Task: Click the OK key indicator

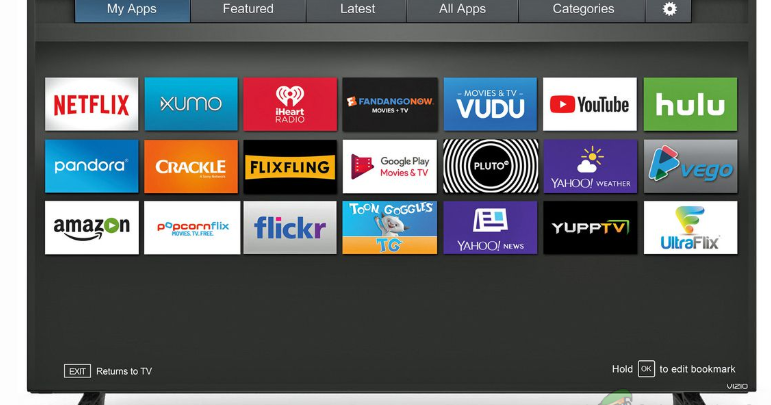Action: (646, 369)
